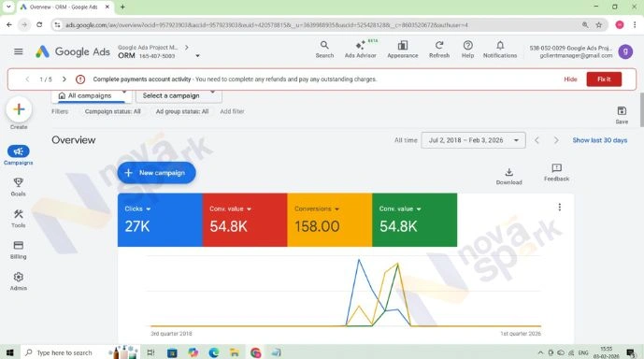The width and height of the screenshot is (644, 359).
Task: Open the Notifications bell
Action: click(500, 50)
